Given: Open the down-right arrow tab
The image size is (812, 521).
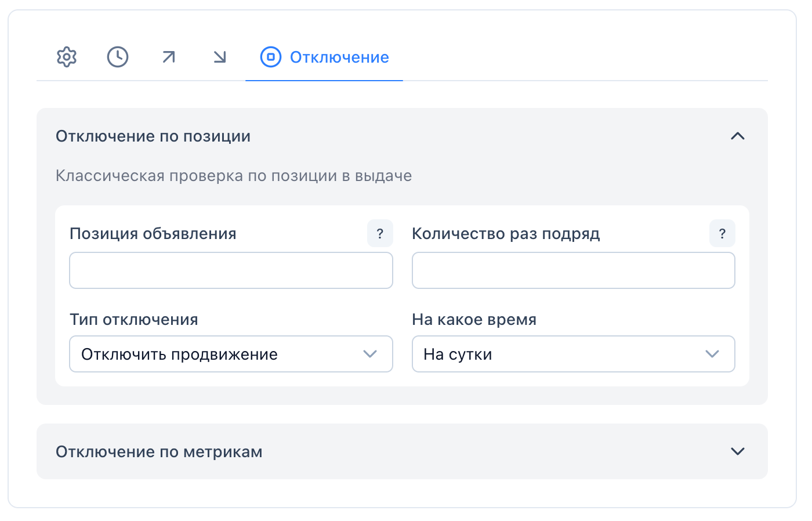Looking at the screenshot, I should pos(220,57).
